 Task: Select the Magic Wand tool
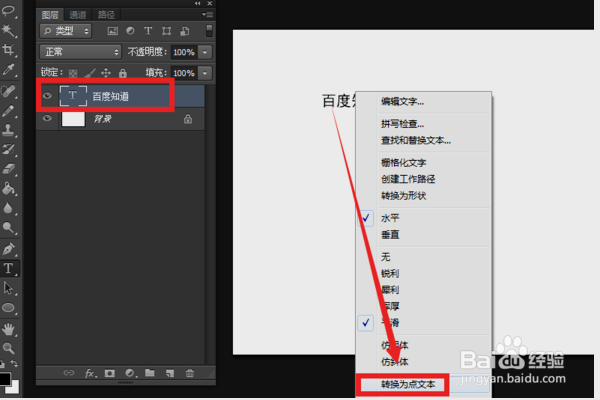point(8,30)
